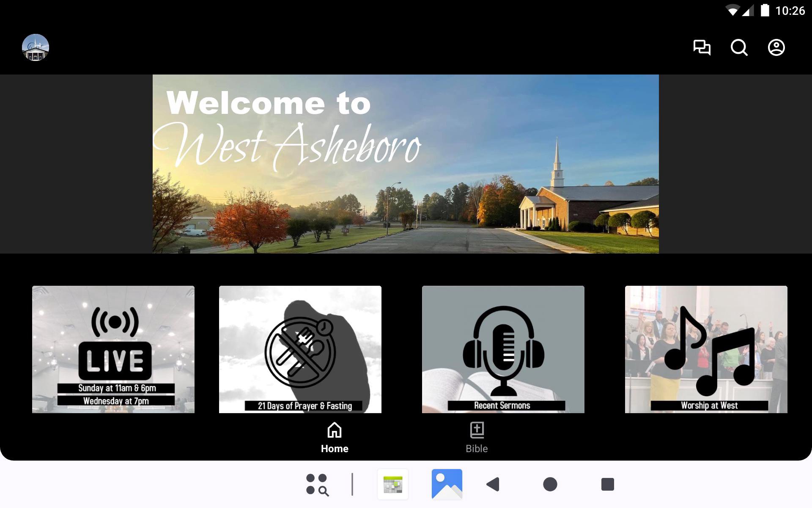The width and height of the screenshot is (812, 508).
Task: Tap the Bible book icon
Action: (x=477, y=430)
